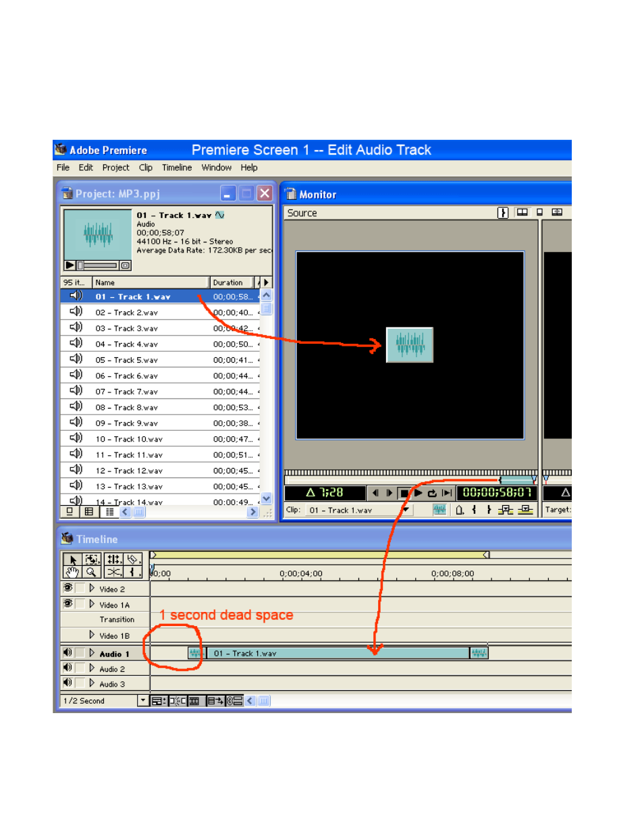Image resolution: width=644 pixels, height=834 pixels.
Task: Toggle lock box for Video 1A track
Action: pyautogui.click(x=80, y=603)
